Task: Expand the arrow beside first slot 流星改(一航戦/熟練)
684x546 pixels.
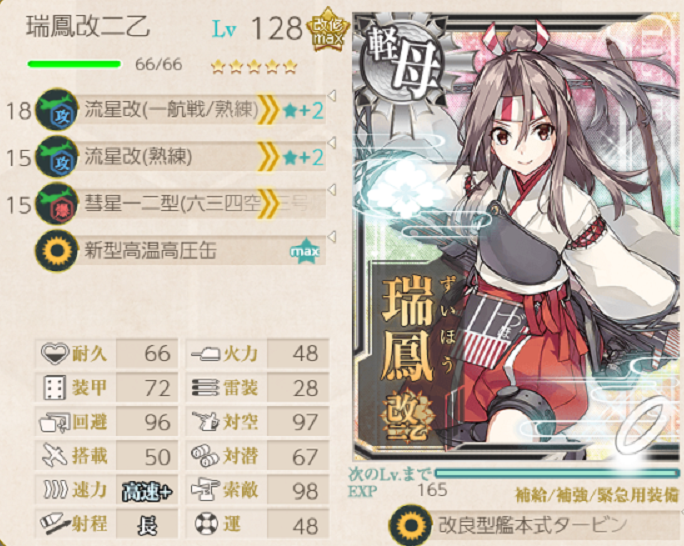Action: [332, 96]
